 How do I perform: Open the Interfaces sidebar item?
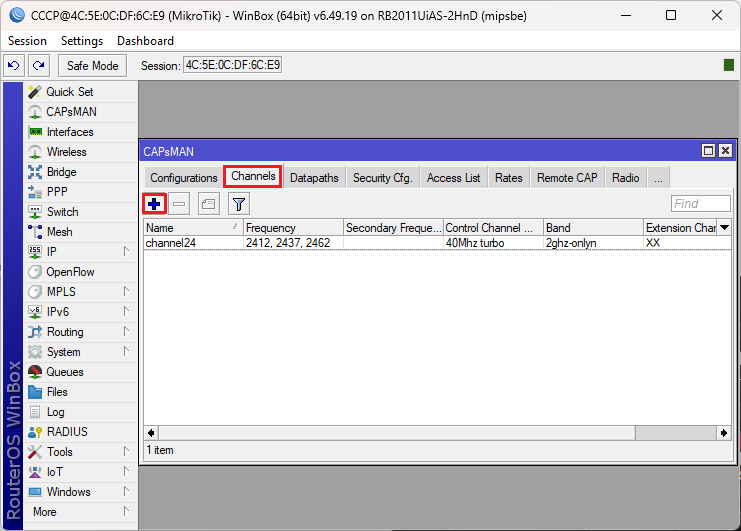[x=81, y=132]
